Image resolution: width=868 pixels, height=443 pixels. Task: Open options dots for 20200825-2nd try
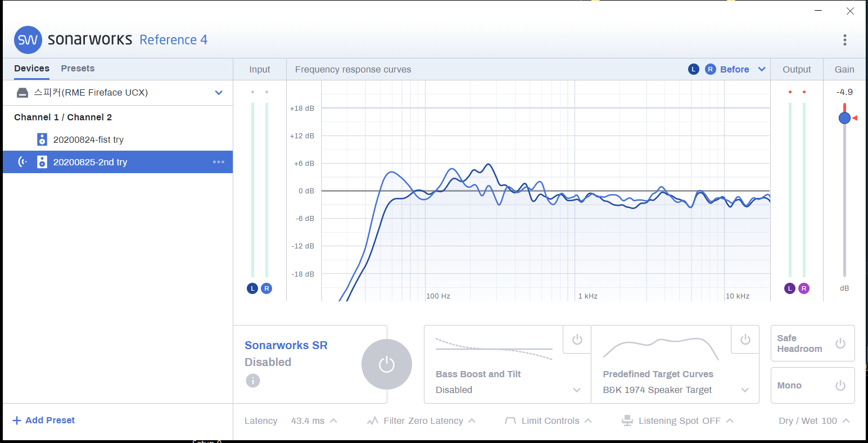tap(219, 162)
